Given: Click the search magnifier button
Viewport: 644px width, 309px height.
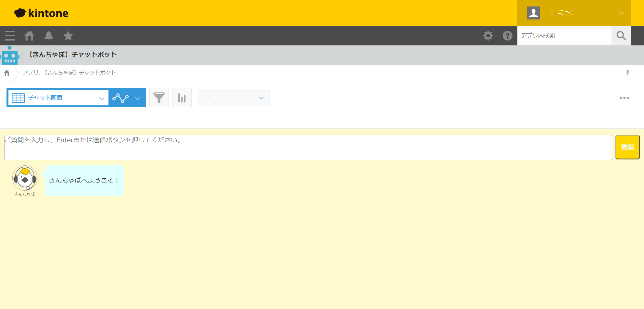Looking at the screenshot, I should click(621, 36).
